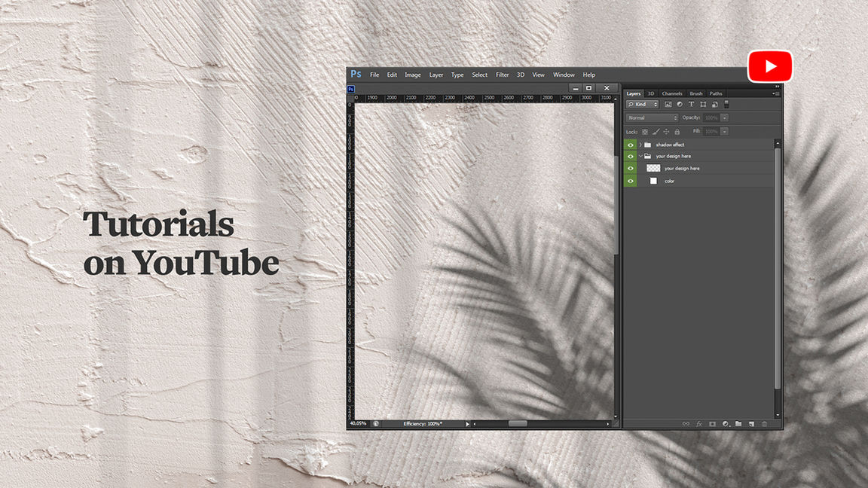Click the your design here layer thumbnail
Viewport: 868px width, 488px height.
coord(653,168)
